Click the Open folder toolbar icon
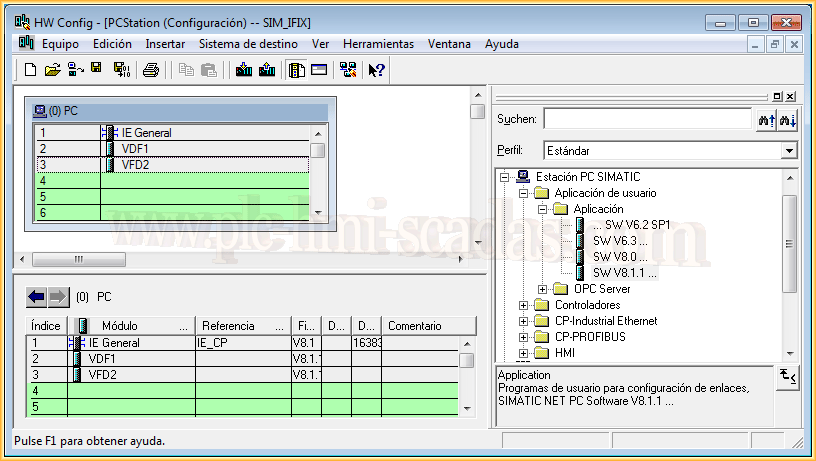 click(52, 70)
